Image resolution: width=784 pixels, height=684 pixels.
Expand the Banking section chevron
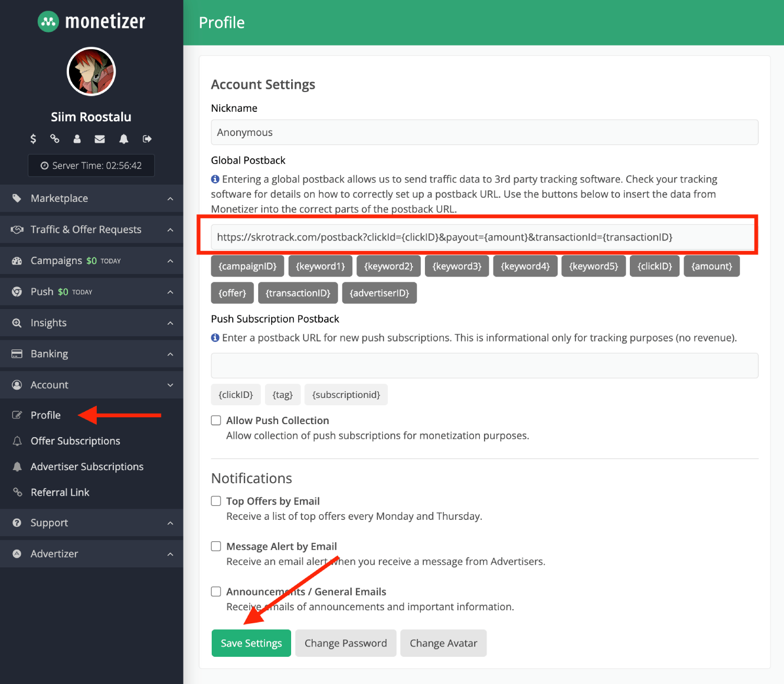[x=170, y=355]
